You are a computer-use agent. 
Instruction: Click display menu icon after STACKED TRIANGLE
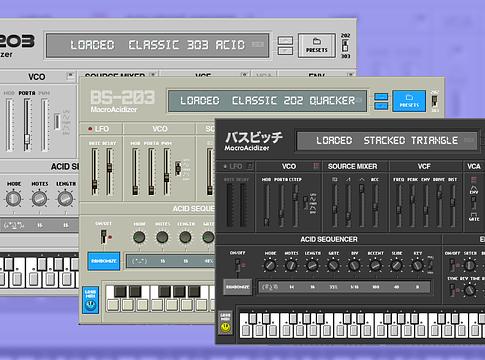click(x=469, y=140)
